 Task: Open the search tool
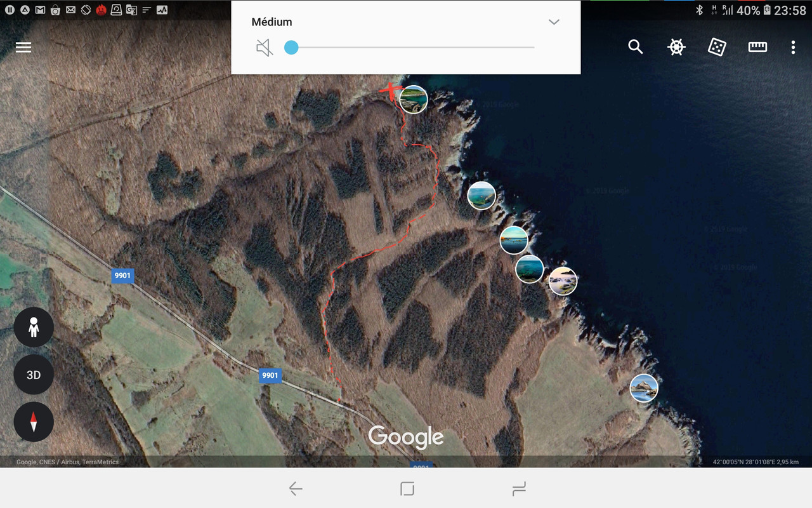click(x=636, y=47)
